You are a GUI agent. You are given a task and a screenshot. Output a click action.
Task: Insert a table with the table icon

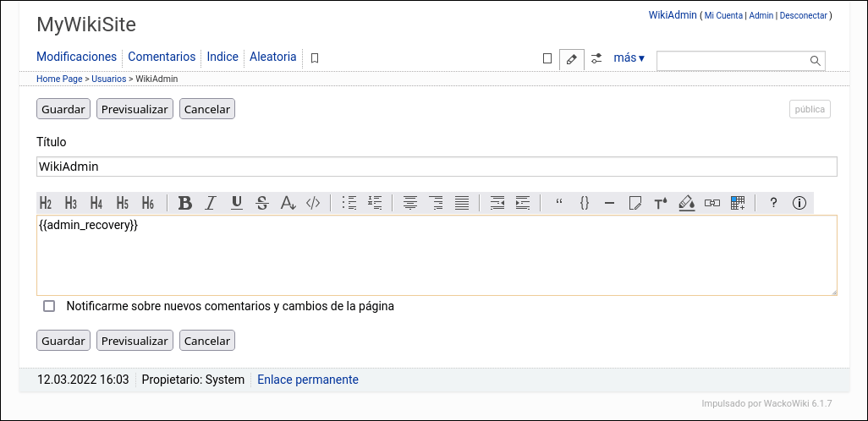coord(738,203)
